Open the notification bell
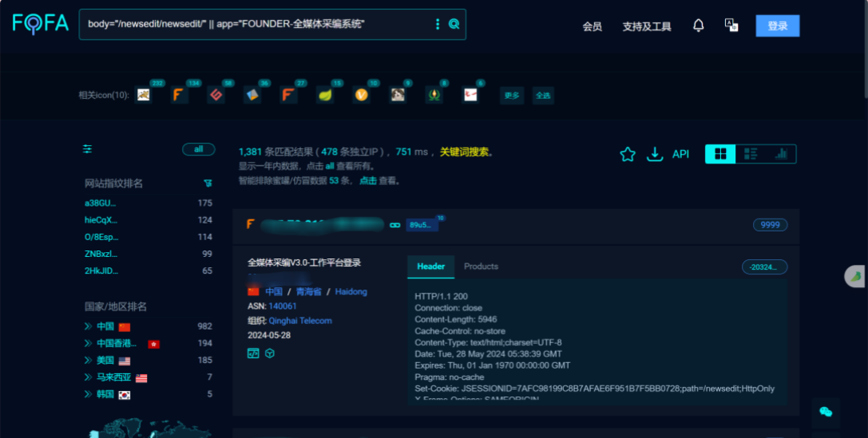 point(699,26)
